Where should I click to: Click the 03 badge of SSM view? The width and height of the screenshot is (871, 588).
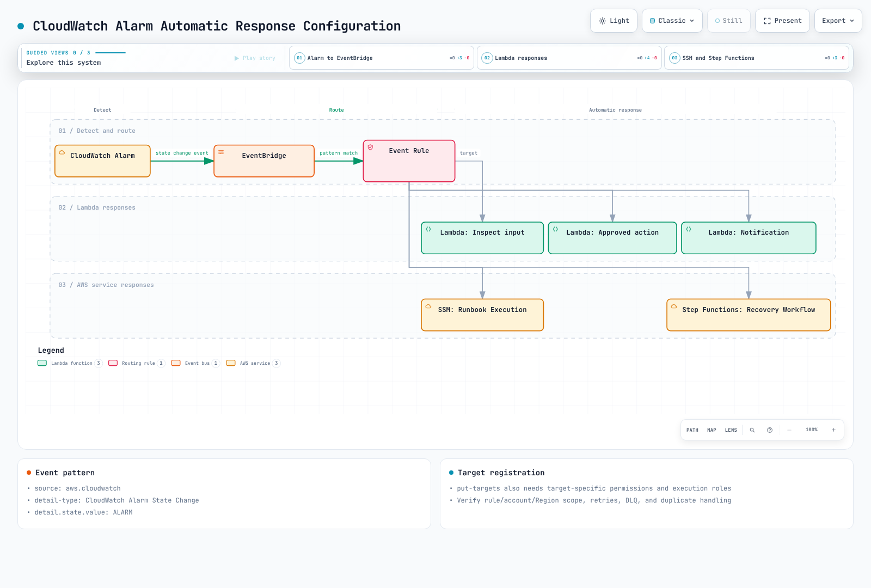click(x=674, y=58)
